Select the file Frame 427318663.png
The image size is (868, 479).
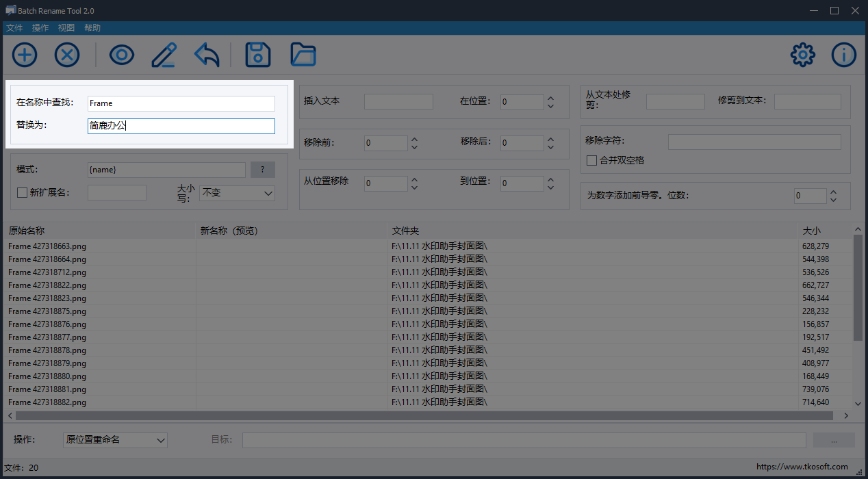[x=47, y=246]
